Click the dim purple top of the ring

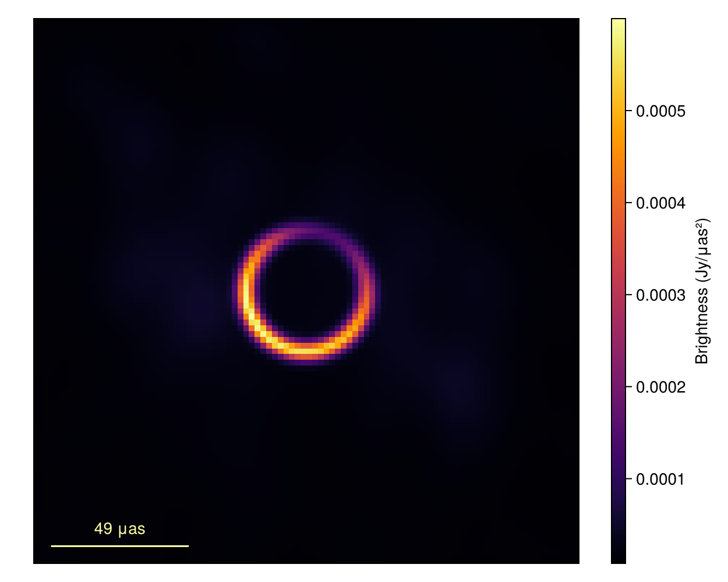306,229
